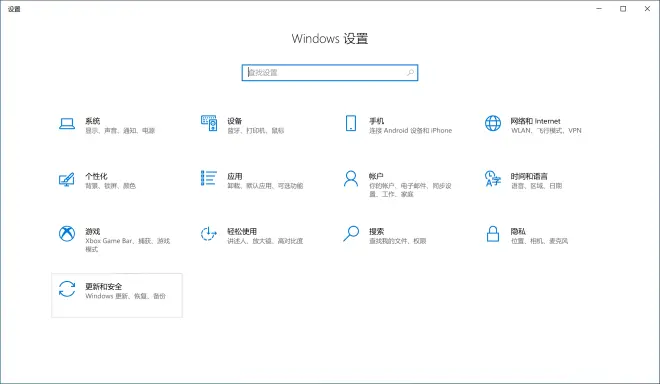Click the '卸载、默认应用、可选功能' description

265,186
